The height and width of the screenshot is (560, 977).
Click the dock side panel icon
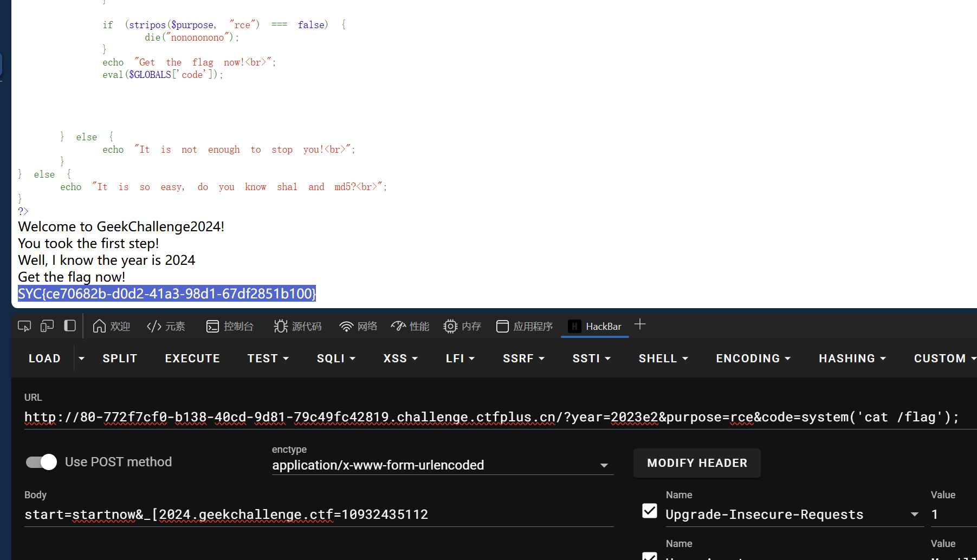[x=70, y=326]
